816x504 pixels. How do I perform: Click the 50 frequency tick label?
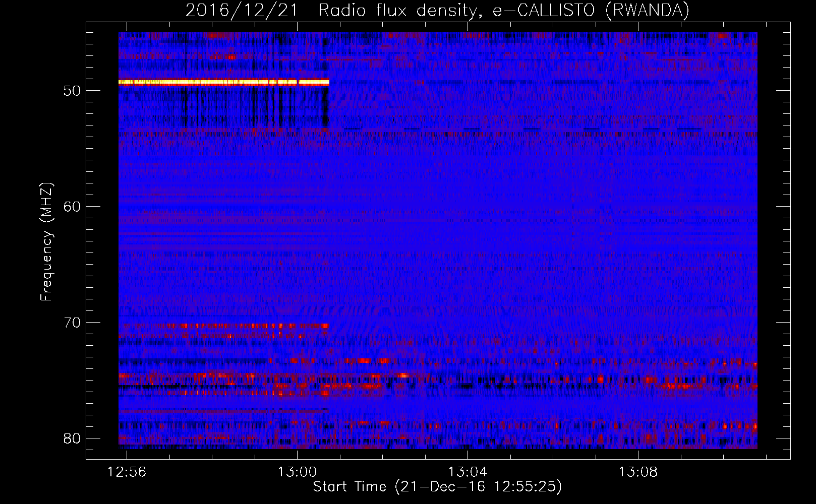pos(73,91)
